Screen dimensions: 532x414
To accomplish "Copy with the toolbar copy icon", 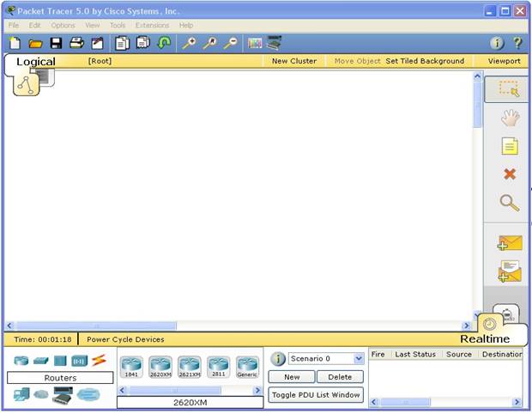I will pyautogui.click(x=122, y=43).
